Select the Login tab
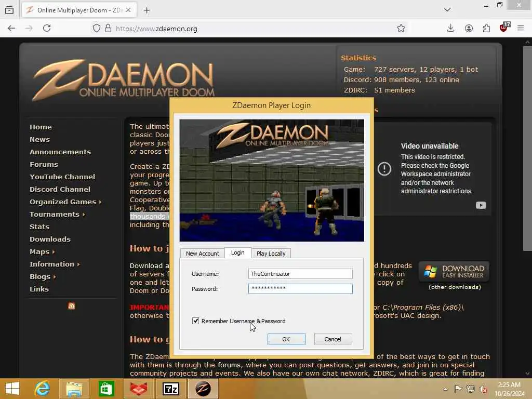 click(x=238, y=253)
